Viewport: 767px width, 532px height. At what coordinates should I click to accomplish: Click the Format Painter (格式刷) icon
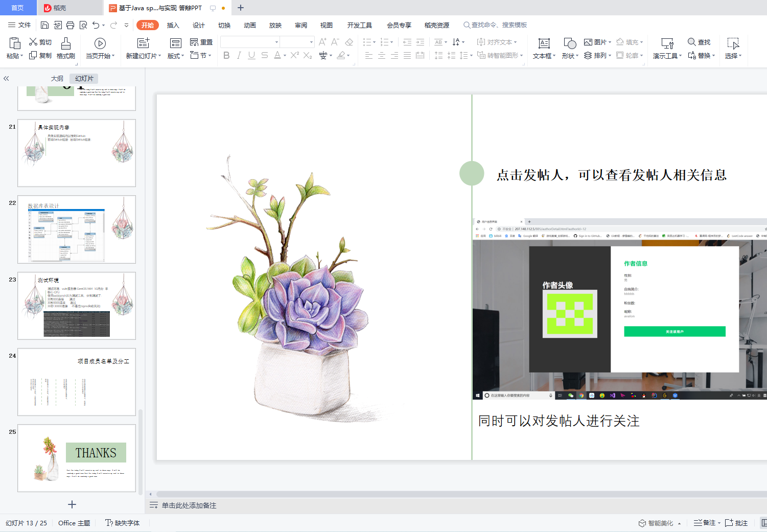tap(66, 43)
